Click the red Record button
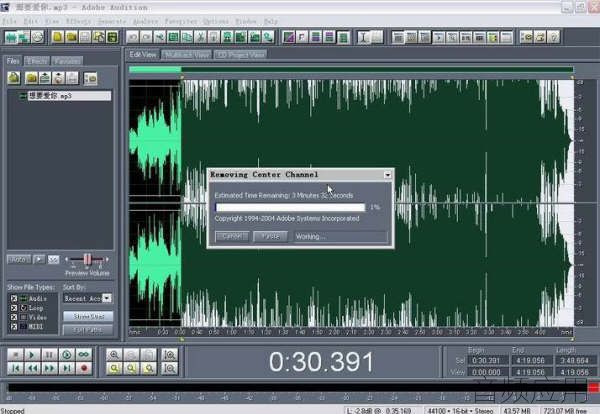The width and height of the screenshot is (600, 414). [x=84, y=368]
